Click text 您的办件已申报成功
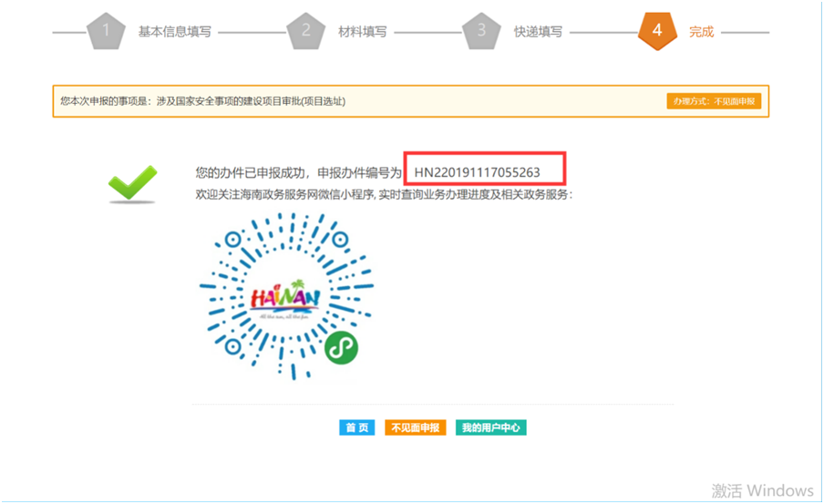Viewport: 824px width, 504px height. click(x=250, y=172)
